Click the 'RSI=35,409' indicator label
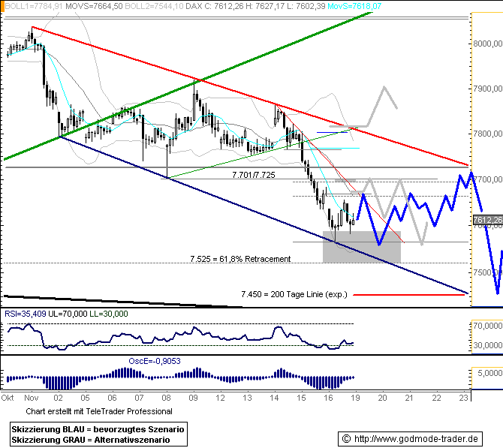The width and height of the screenshot is (503, 448). click(x=26, y=314)
